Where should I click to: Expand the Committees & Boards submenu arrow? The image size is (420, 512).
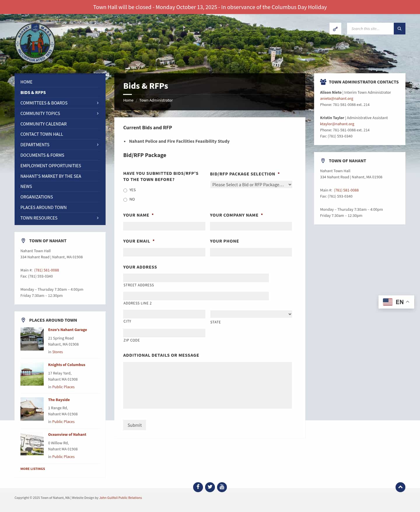[x=98, y=103]
